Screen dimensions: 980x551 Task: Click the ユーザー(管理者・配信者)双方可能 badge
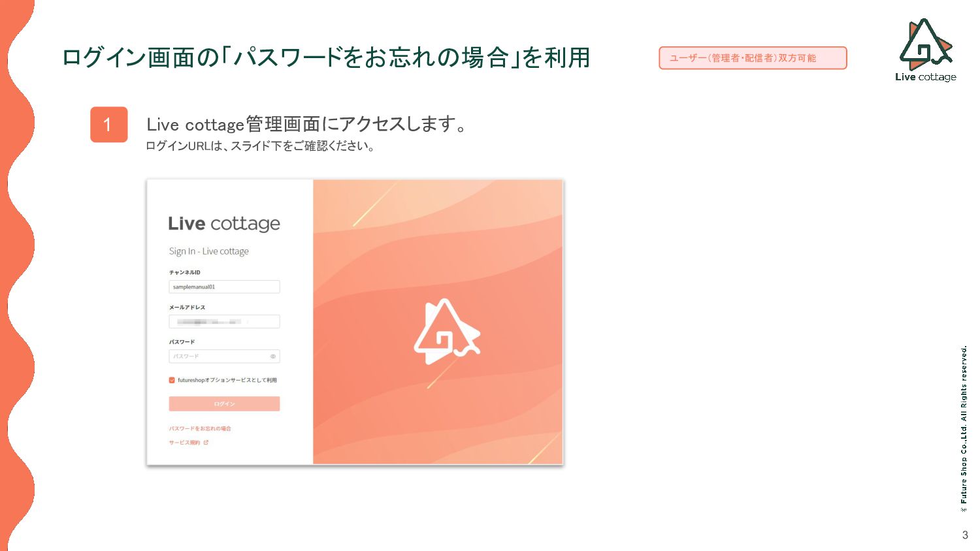(x=753, y=58)
